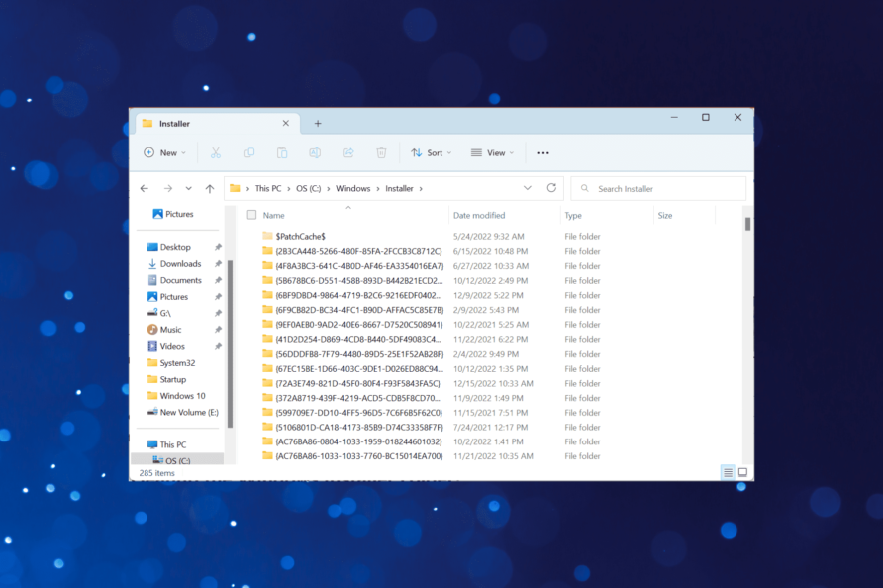Click the back navigation arrow
Viewport: 883px width, 588px height.
click(144, 188)
